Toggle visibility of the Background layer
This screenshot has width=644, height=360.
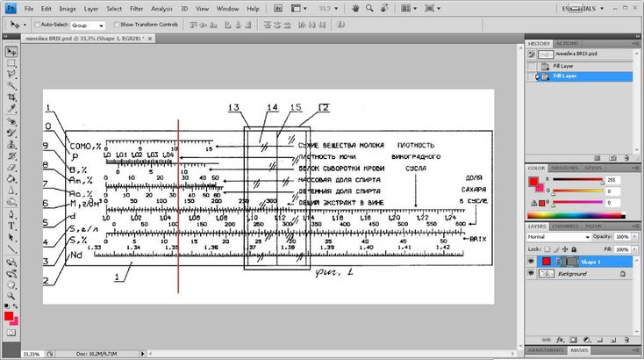[533, 274]
